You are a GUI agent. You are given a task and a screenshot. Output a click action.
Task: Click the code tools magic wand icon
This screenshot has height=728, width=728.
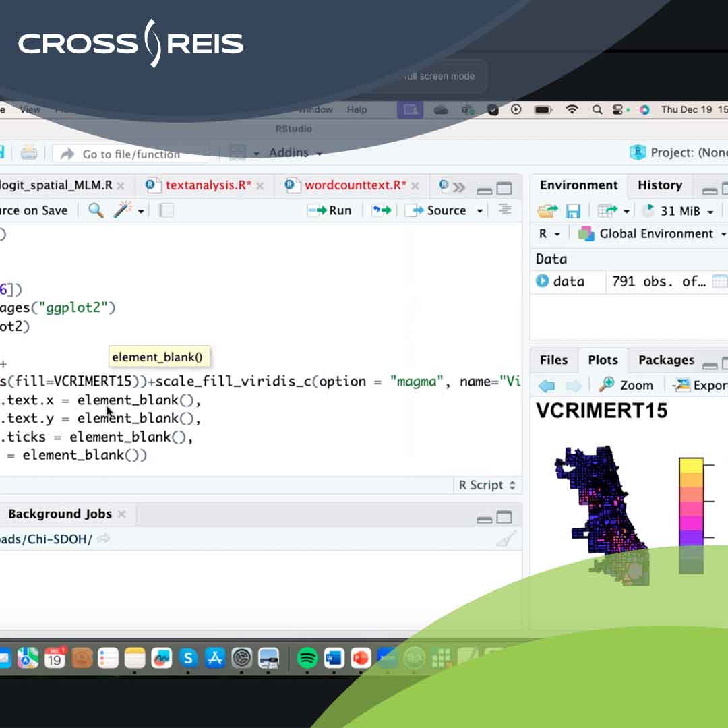(x=123, y=210)
